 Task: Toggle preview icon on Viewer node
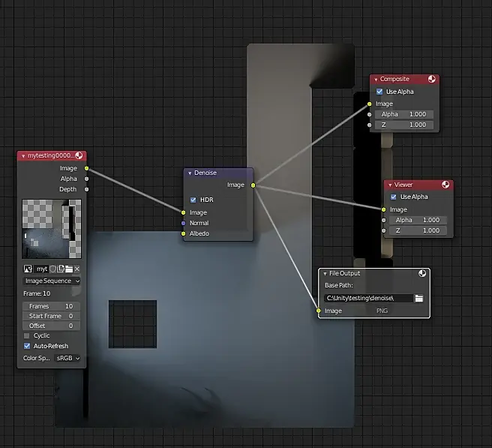tap(445, 185)
